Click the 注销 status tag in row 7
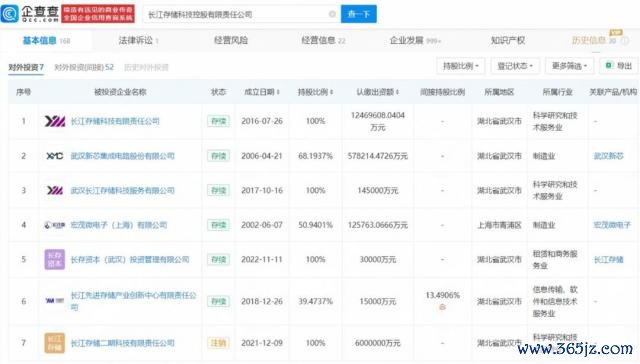The image size is (640, 364). tap(218, 343)
